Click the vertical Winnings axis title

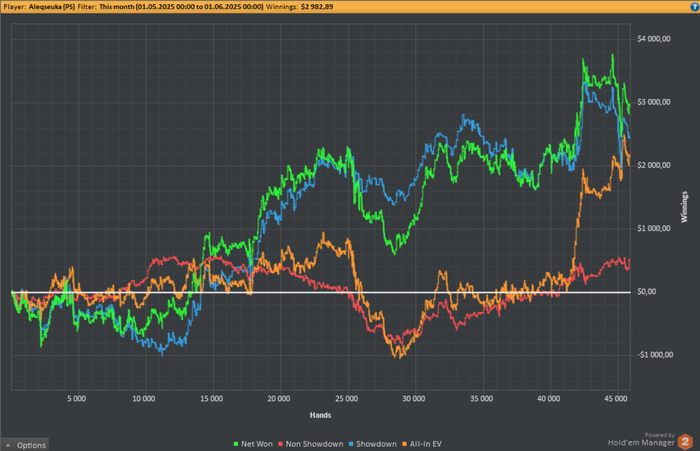[684, 207]
